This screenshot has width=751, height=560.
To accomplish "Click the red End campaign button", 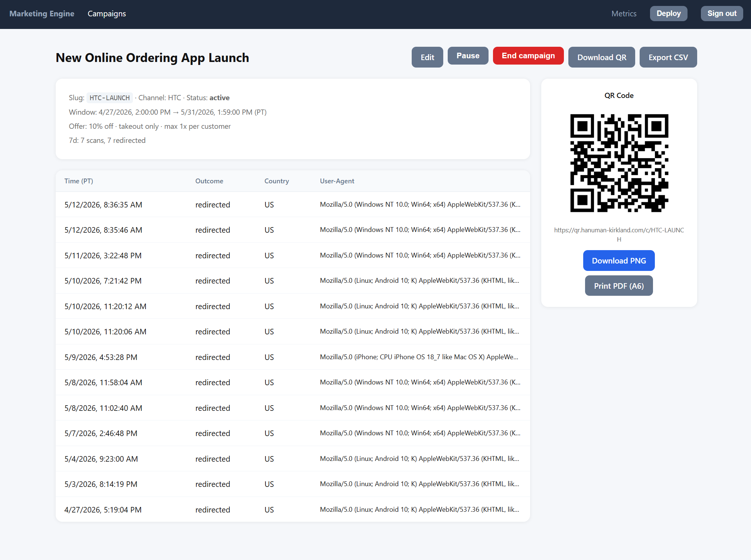I will pyautogui.click(x=528, y=56).
